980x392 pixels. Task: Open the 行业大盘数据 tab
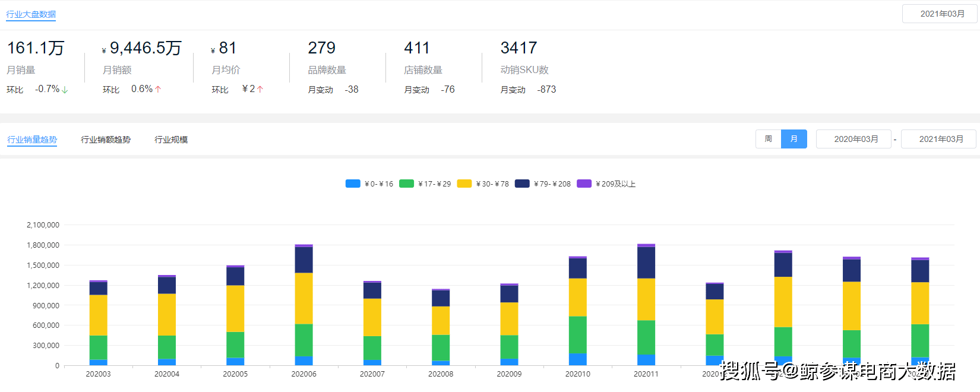point(31,14)
